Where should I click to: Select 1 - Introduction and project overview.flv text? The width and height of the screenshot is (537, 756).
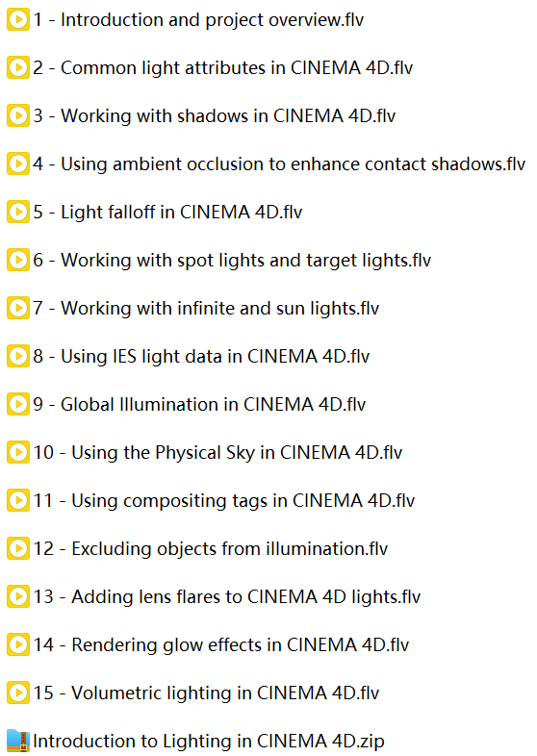pos(198,20)
